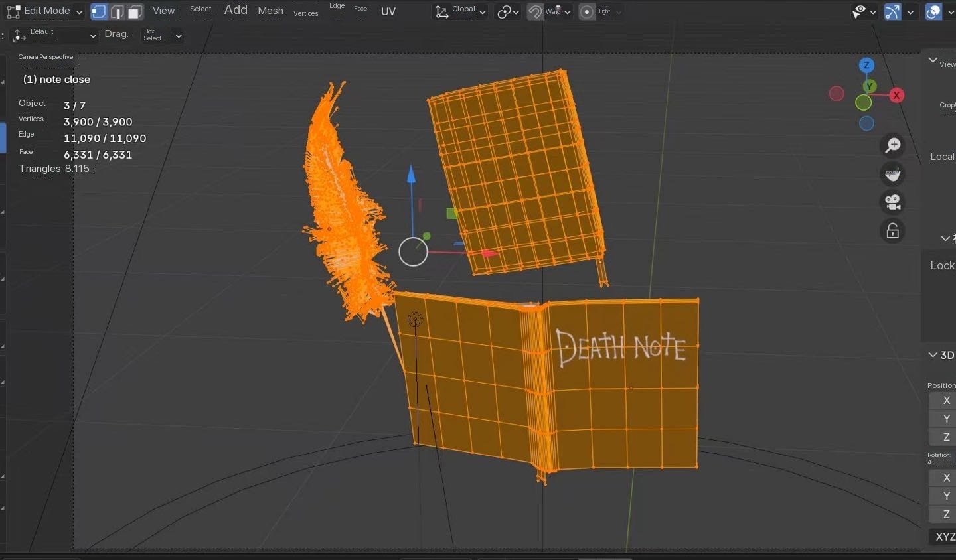Click the zoom magnifier viewport button
Image resolution: width=956 pixels, height=560 pixels.
893,145
